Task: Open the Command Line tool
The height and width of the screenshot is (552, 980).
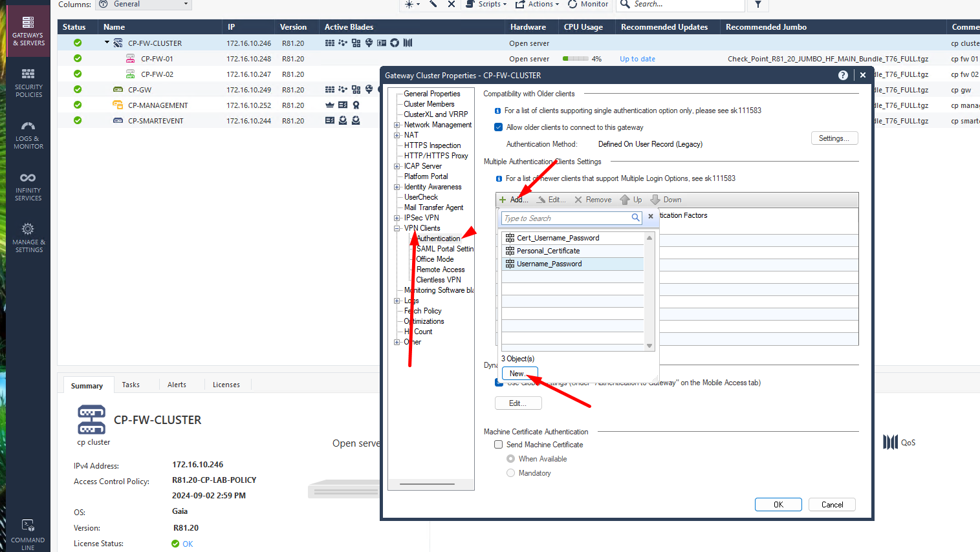Action: click(x=28, y=530)
